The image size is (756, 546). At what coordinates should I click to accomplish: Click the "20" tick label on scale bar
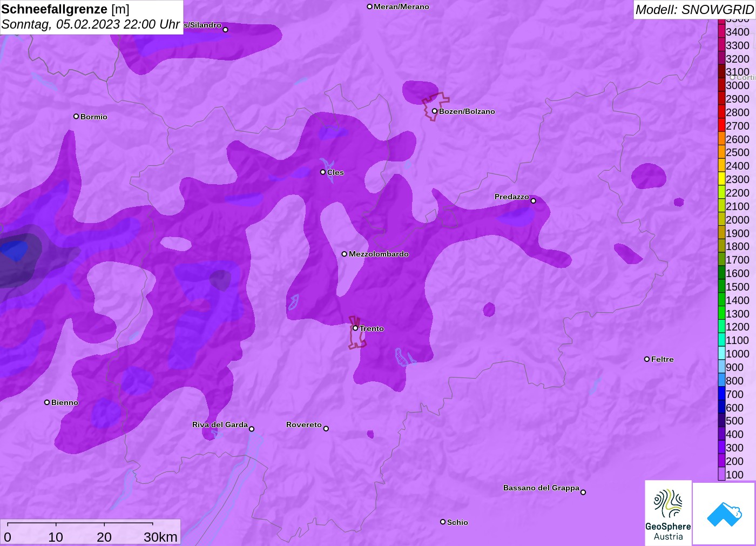point(104,537)
